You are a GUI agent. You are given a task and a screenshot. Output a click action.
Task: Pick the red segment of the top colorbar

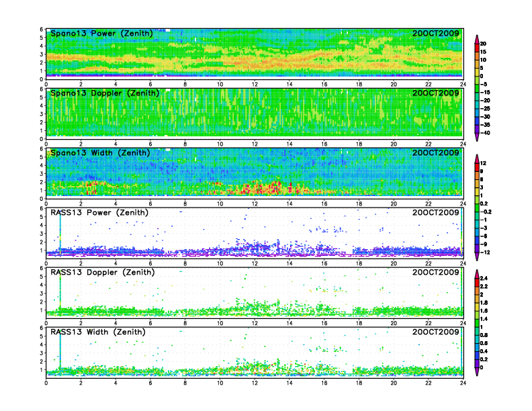tap(477, 48)
